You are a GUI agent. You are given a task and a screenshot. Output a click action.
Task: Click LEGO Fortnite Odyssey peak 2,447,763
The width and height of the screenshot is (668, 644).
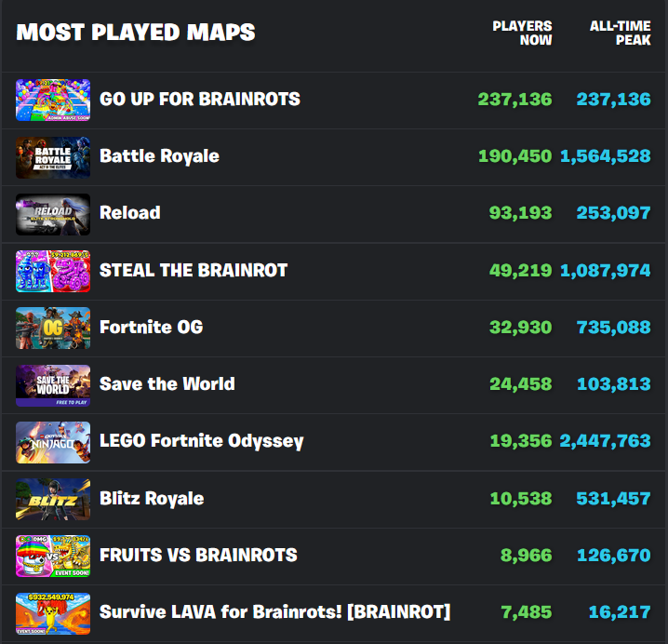pos(605,441)
